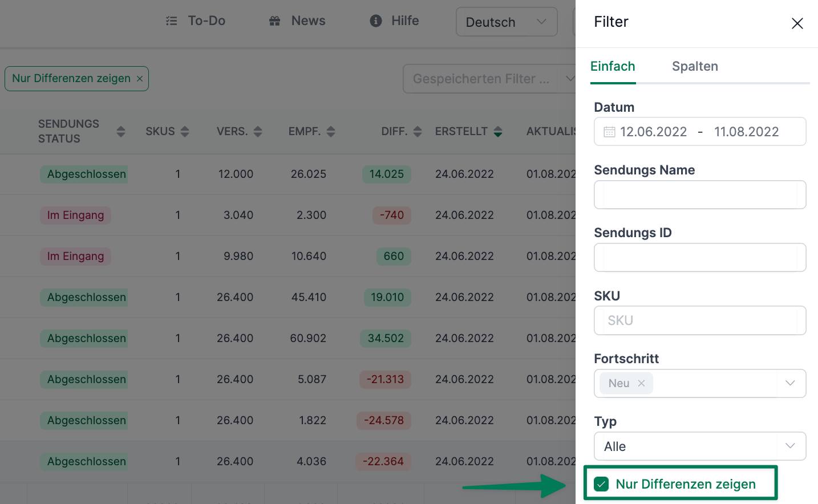Sort by EMPF. column
This screenshot has height=504, width=818.
pyautogui.click(x=331, y=132)
